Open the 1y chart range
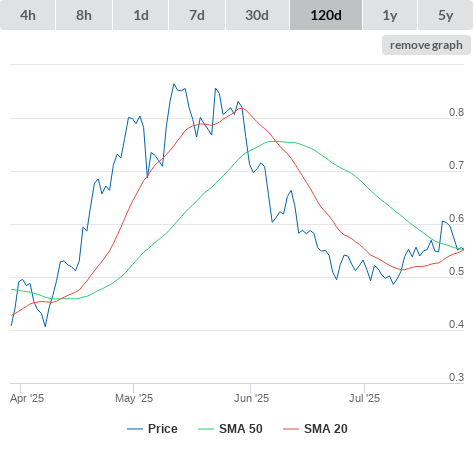 [x=390, y=15]
